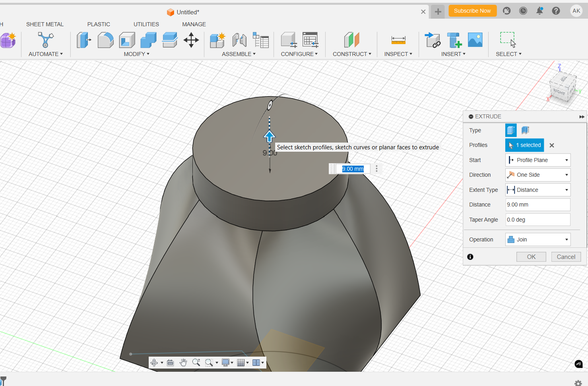Select the Pan hand tool

click(x=183, y=363)
